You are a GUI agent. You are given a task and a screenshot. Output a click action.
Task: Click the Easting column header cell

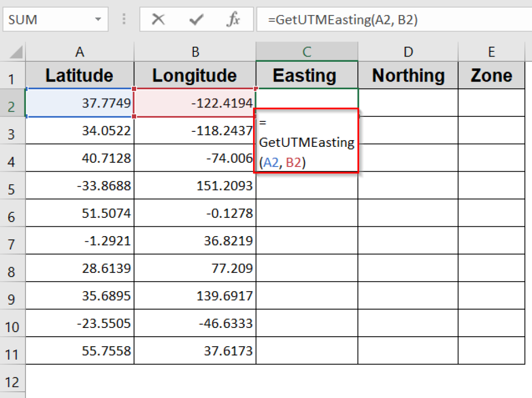(307, 75)
